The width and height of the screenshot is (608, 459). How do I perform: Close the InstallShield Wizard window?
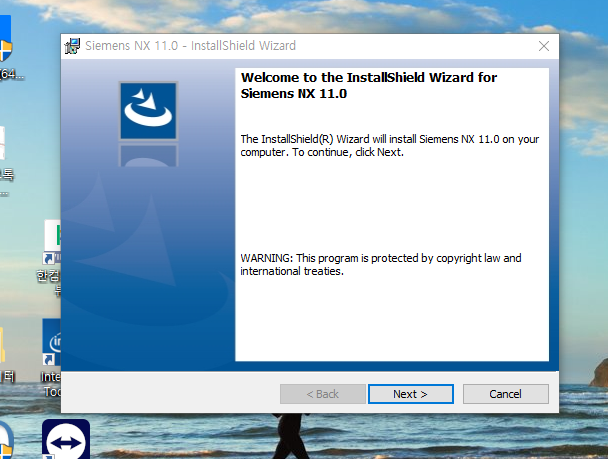coord(544,46)
